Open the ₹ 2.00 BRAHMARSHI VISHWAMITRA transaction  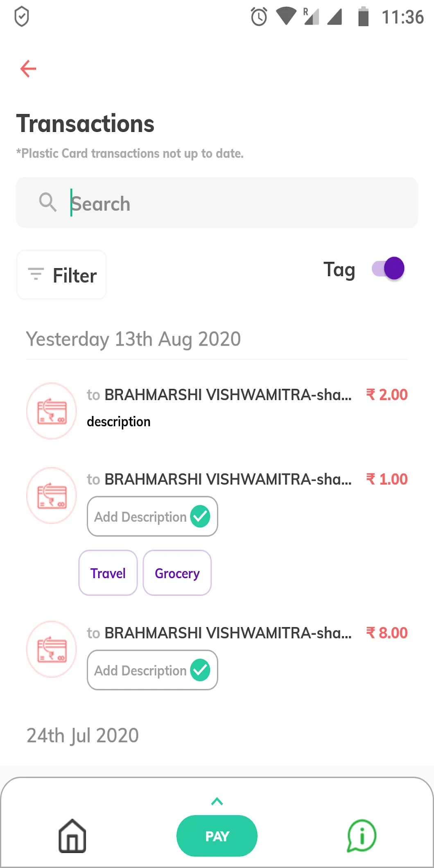(228, 395)
